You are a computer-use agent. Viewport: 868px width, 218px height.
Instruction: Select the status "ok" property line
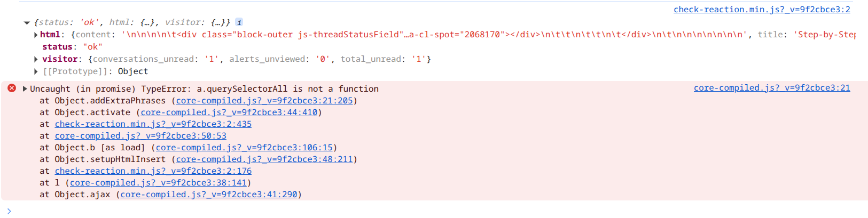point(72,47)
